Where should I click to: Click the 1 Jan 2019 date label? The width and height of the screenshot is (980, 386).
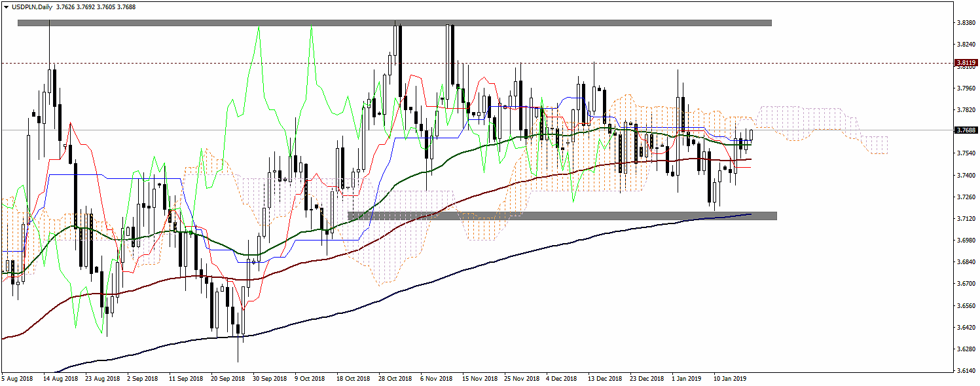(x=687, y=379)
